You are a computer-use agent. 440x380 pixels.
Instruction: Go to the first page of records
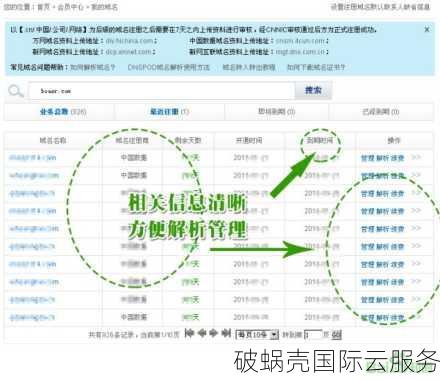[x=189, y=333]
